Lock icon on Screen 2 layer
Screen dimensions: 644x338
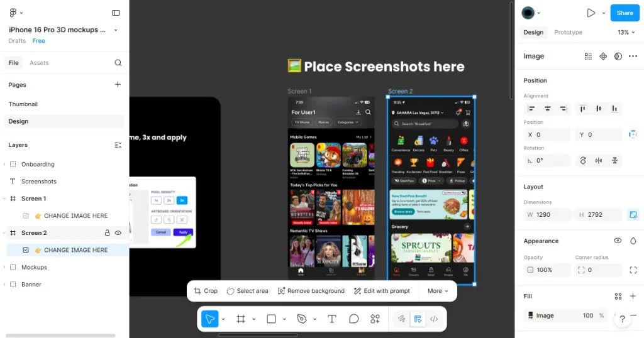coord(107,232)
